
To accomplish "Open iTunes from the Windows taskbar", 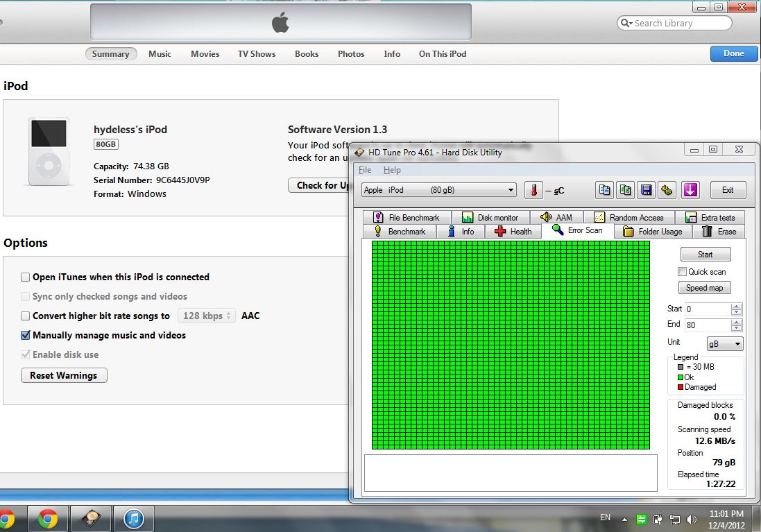I will point(134,519).
